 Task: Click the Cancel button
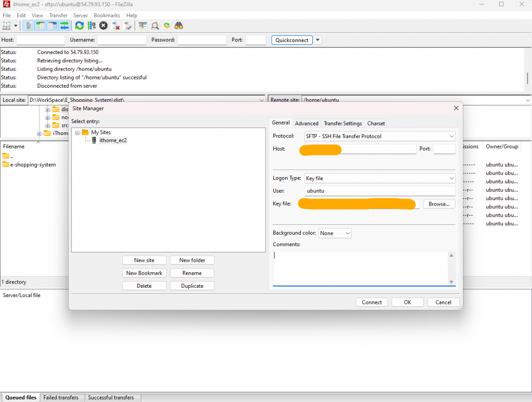click(x=443, y=302)
